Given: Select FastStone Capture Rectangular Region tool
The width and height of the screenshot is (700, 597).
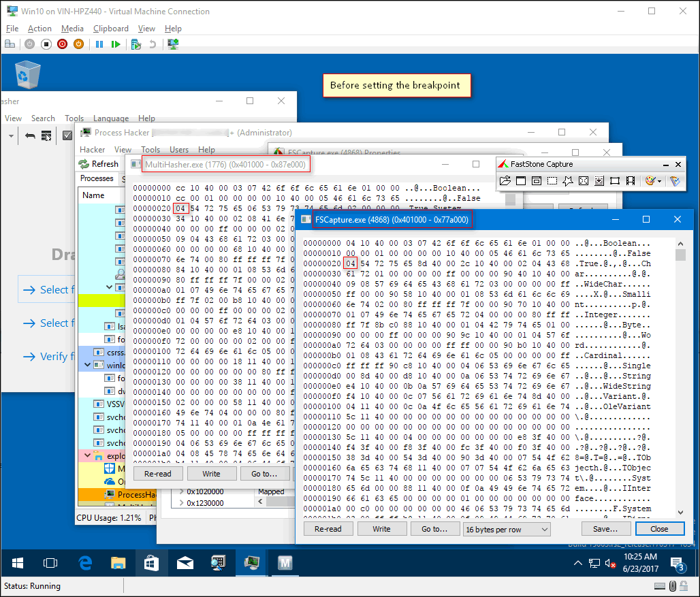Looking at the screenshot, I should pyautogui.click(x=552, y=181).
